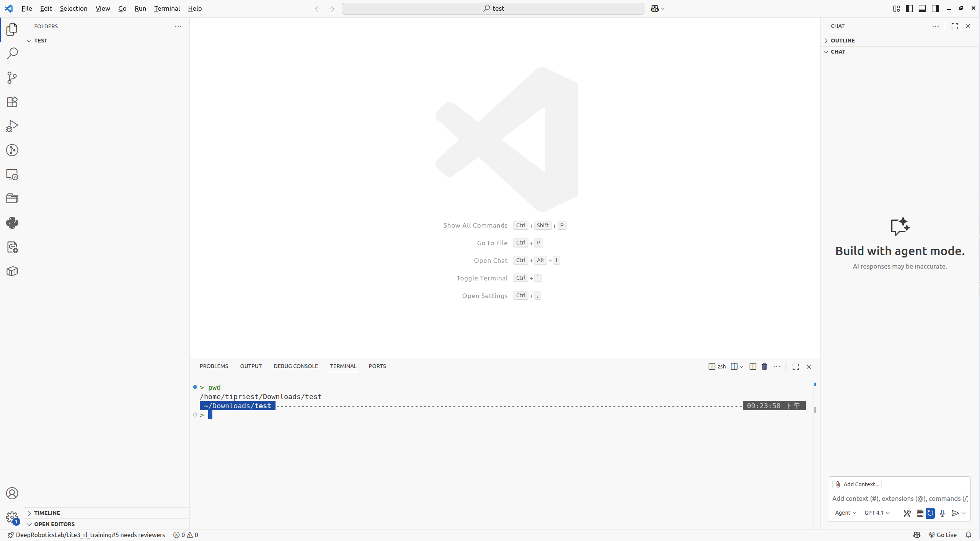Open the Project Manager folders icon
Image resolution: width=980 pixels, height=541 pixels.
click(12, 199)
